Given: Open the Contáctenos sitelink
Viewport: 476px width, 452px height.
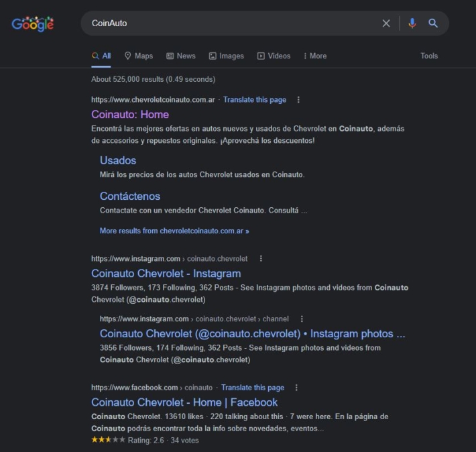Looking at the screenshot, I should coord(130,196).
